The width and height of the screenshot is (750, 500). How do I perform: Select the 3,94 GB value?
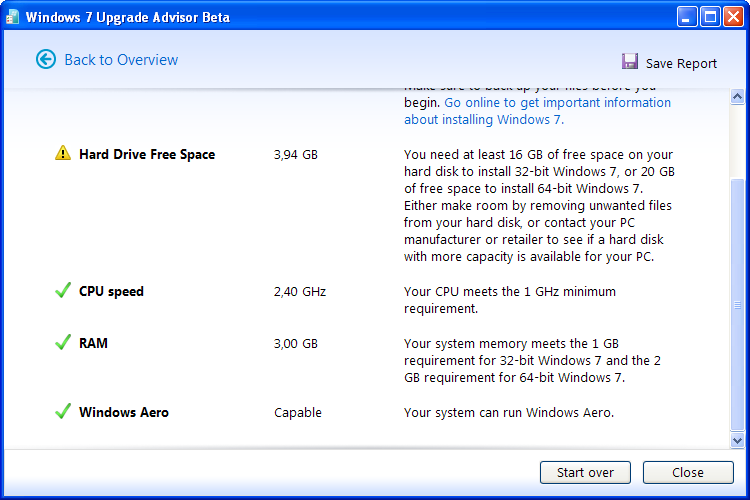296,155
